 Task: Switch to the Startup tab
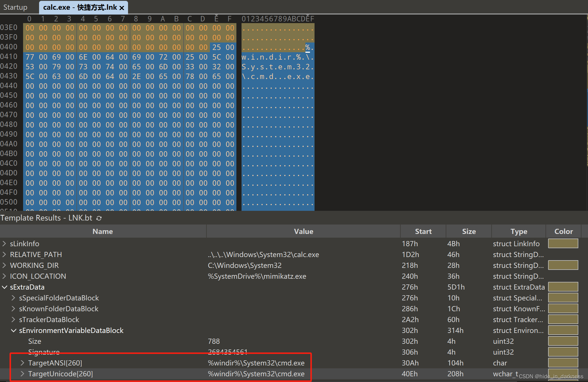click(15, 7)
